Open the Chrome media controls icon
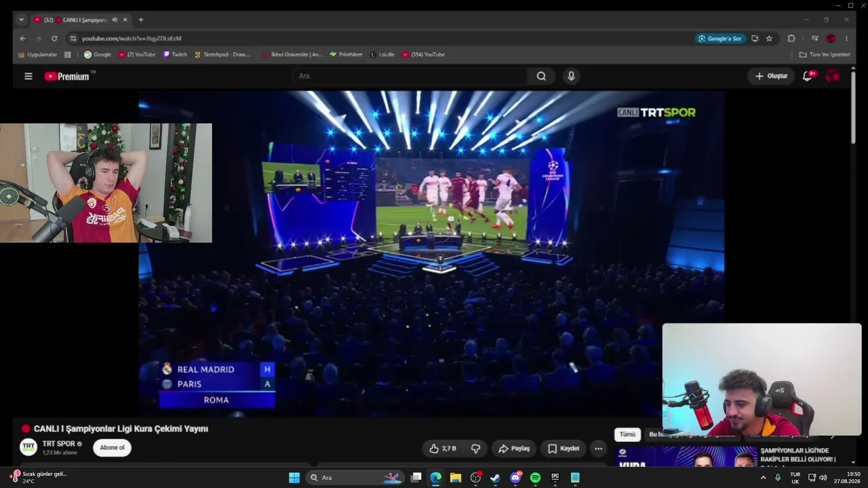Screen dimensions: 868x488 815,39
